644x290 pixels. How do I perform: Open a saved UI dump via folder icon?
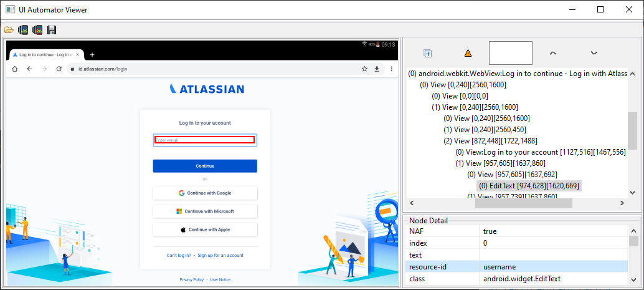pyautogui.click(x=9, y=30)
